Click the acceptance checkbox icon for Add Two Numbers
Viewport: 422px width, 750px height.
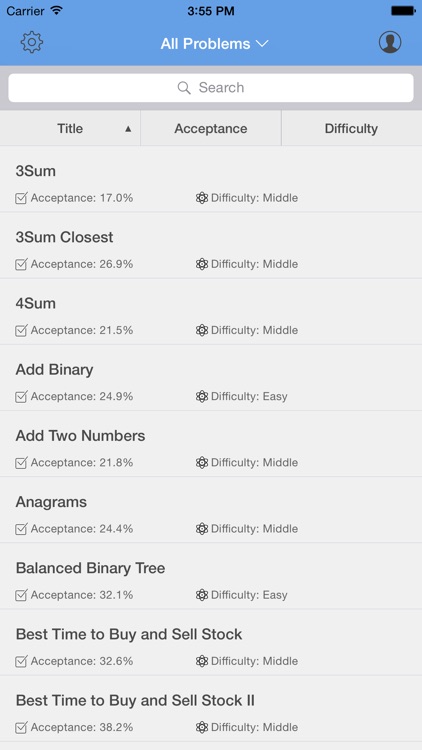[21, 463]
